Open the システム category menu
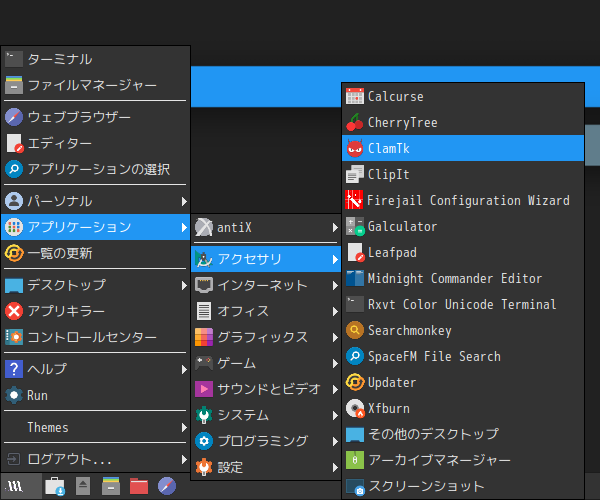Viewport: 600px width, 500px height. click(266, 415)
